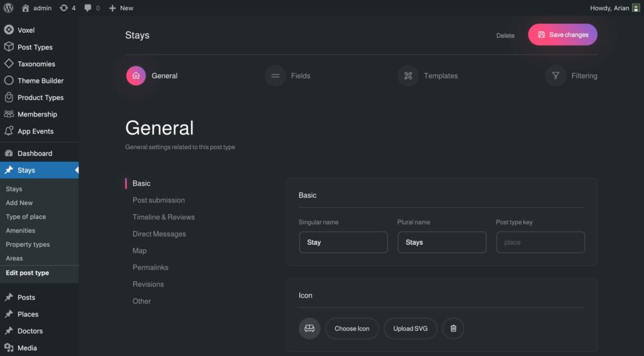
Task: Open the New content dropdown
Action: (121, 8)
